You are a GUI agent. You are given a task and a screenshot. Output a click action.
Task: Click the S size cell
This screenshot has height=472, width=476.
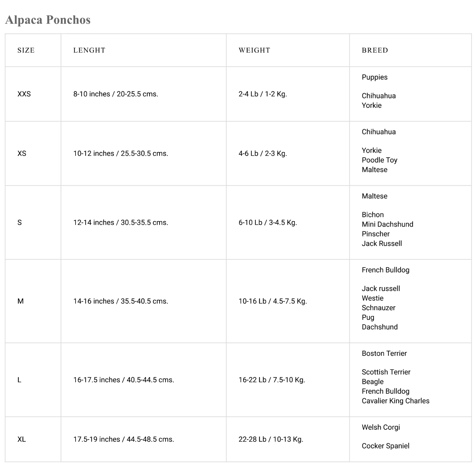coord(20,223)
